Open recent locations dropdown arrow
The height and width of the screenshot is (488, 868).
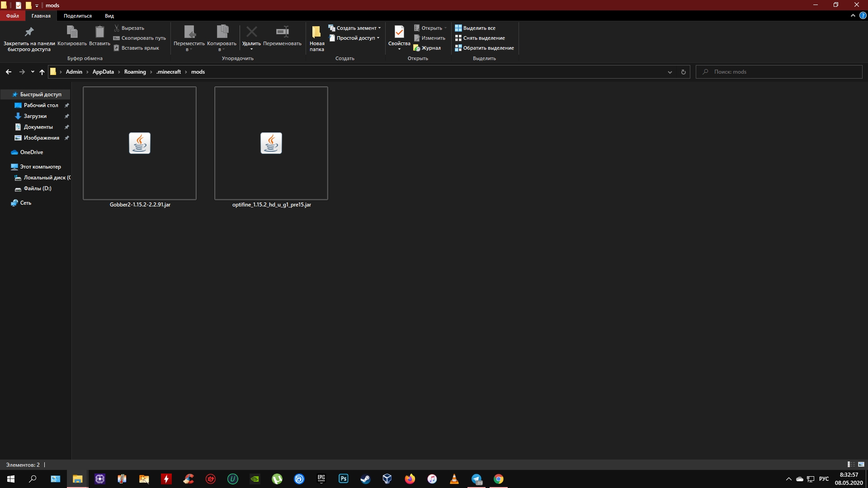pos(33,72)
